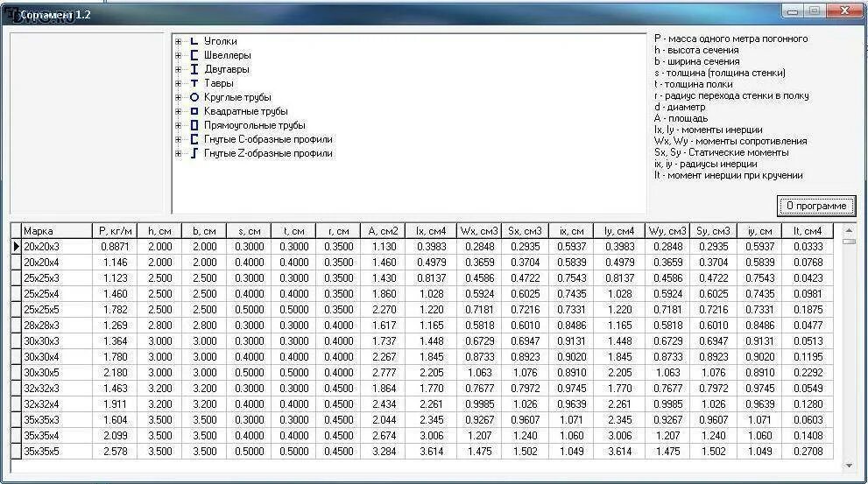The image size is (868, 484).
Task: Select the Круглые трубы tree label
Action: (237, 97)
